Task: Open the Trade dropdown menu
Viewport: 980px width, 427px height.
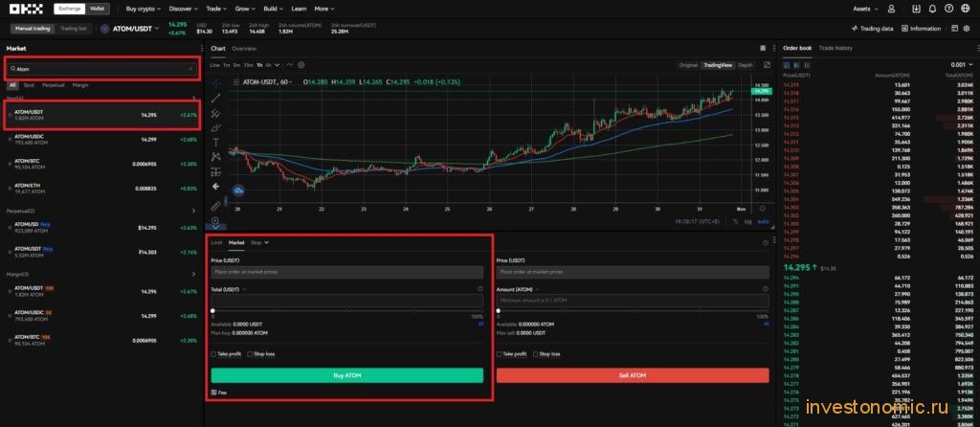Action: click(216, 9)
